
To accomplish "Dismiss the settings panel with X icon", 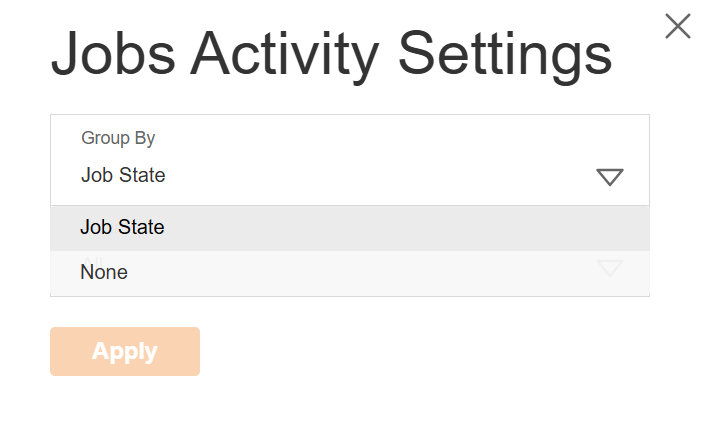I will 677,26.
